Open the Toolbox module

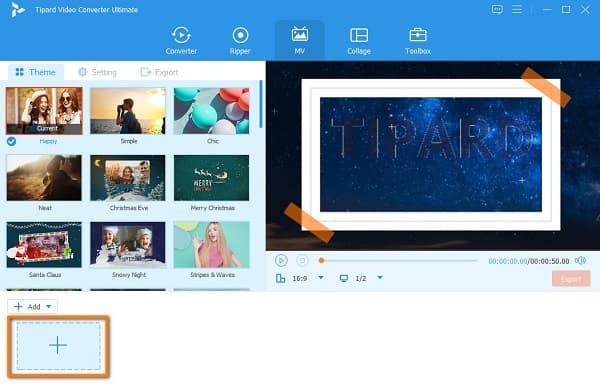click(x=418, y=41)
